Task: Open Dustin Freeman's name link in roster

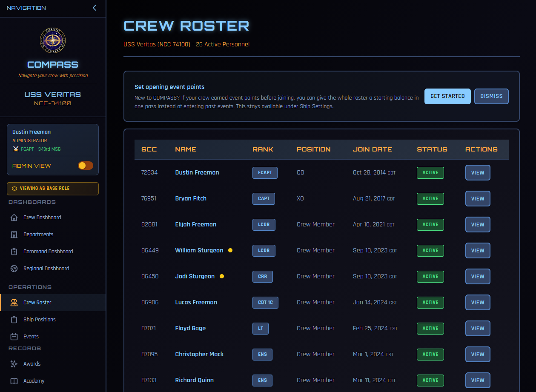Action: 197,172
